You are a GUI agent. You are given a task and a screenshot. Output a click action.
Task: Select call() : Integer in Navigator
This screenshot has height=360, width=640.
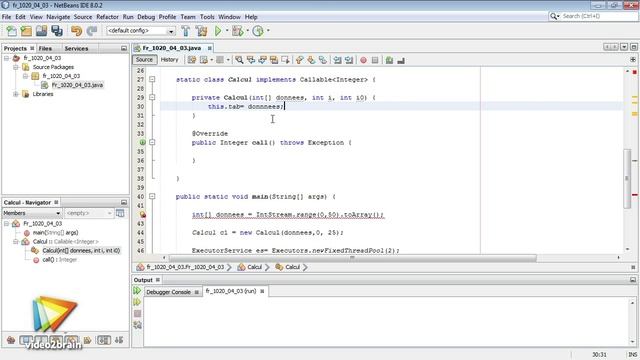(60, 260)
